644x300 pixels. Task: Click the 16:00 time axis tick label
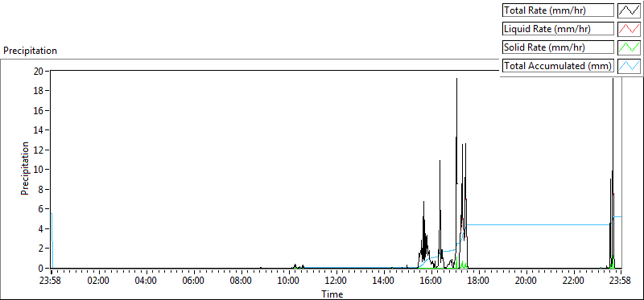coord(431,282)
